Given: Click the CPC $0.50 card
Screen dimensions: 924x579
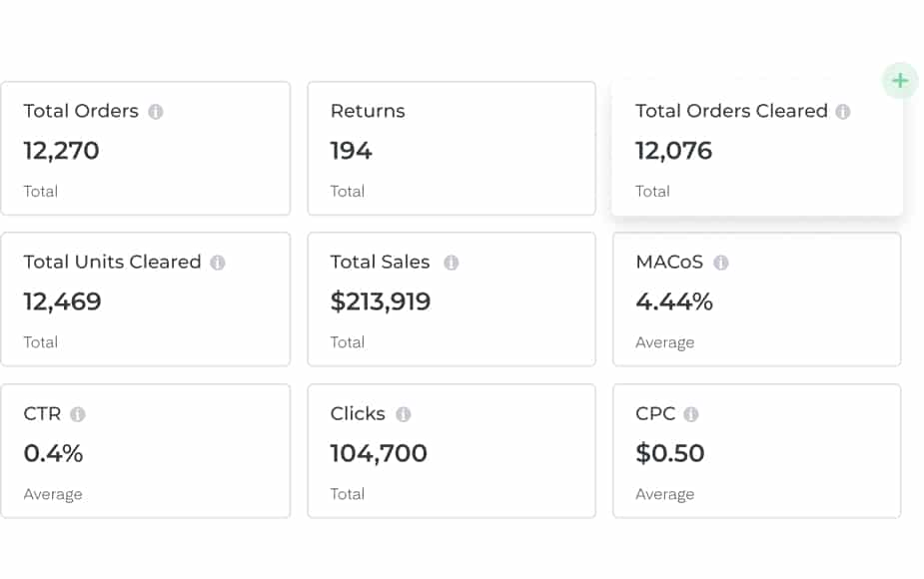Looking at the screenshot, I should (x=756, y=451).
